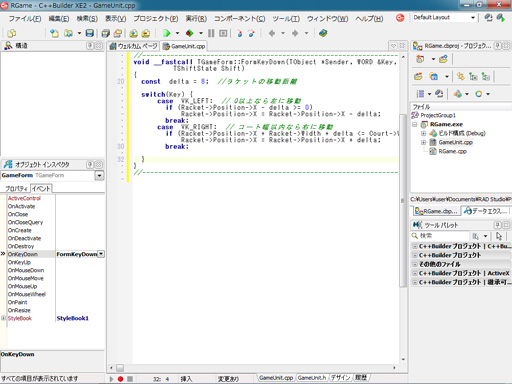Click the editor vertical scrollbar thumb
The width and height of the screenshot is (512, 384).
coord(403,200)
